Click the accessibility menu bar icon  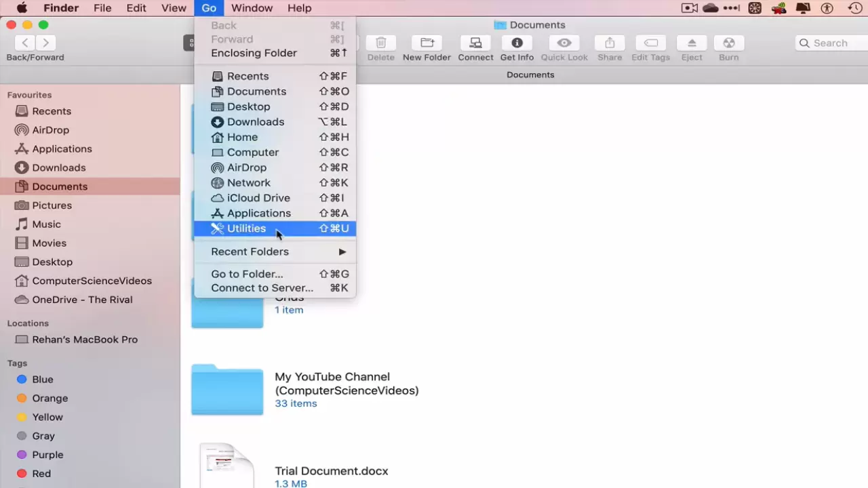pyautogui.click(x=827, y=8)
